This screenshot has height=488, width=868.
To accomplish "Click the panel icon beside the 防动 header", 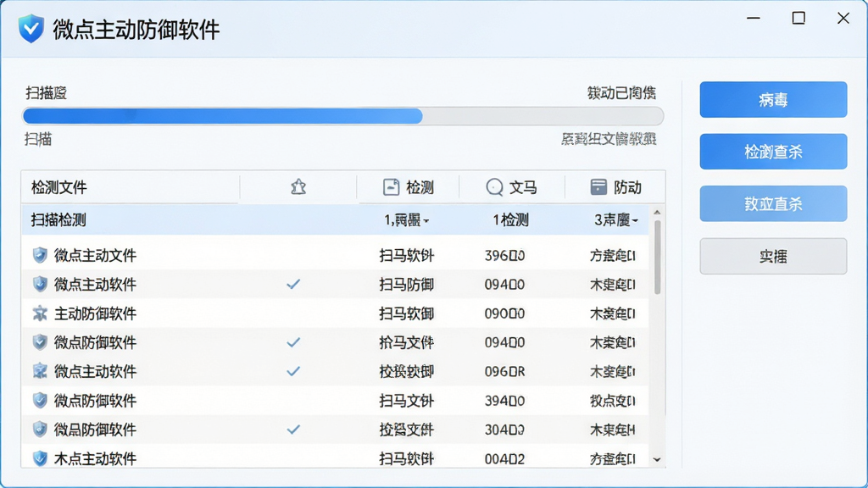I will click(598, 187).
